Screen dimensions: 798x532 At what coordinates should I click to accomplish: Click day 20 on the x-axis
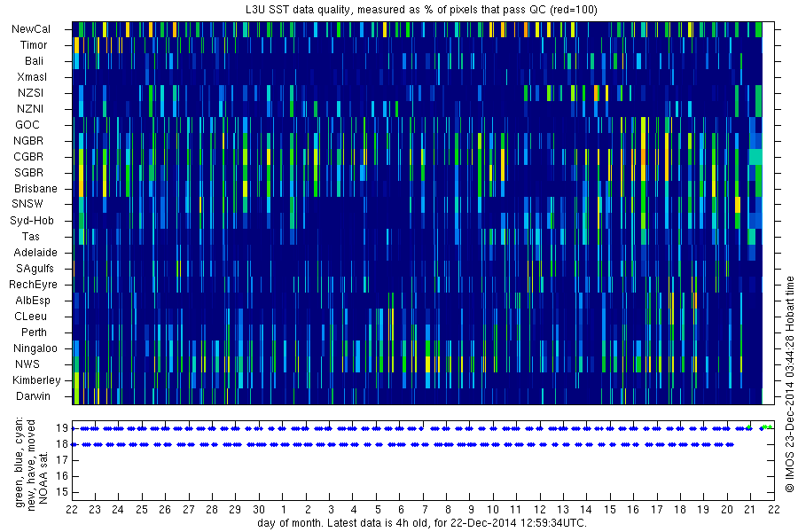click(x=727, y=509)
